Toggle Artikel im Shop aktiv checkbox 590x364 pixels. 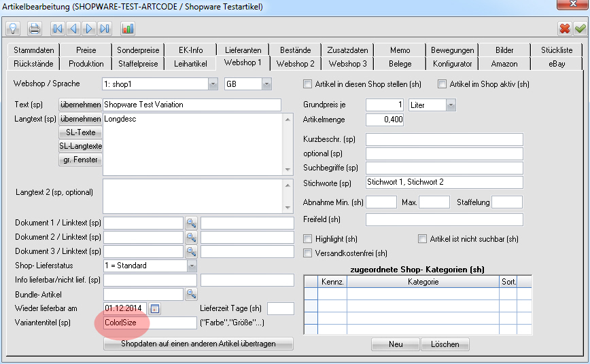point(442,84)
